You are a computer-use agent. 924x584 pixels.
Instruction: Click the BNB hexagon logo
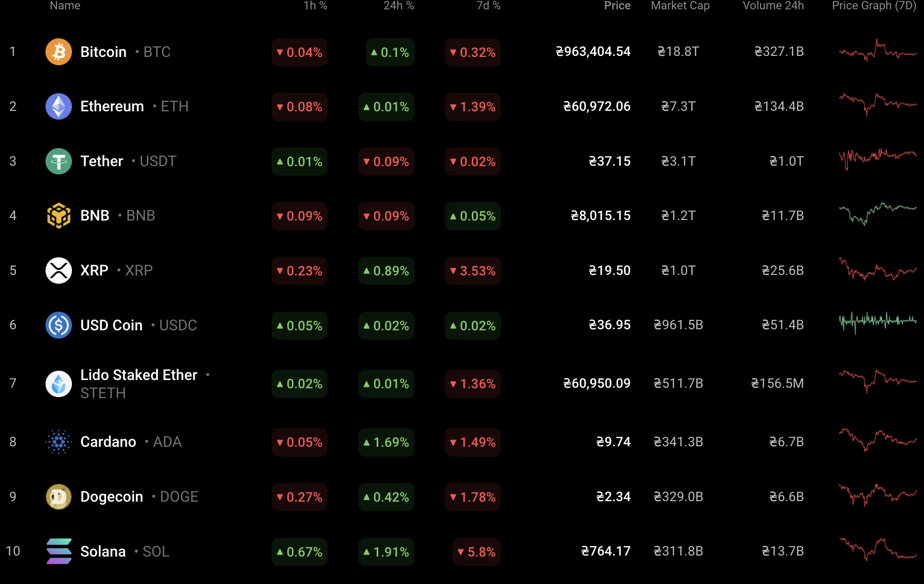(58, 216)
